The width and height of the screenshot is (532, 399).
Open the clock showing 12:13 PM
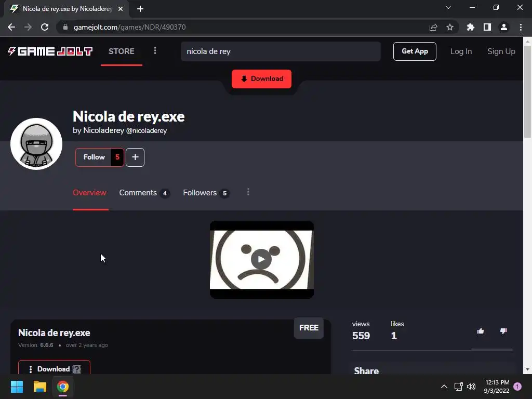coord(497,387)
